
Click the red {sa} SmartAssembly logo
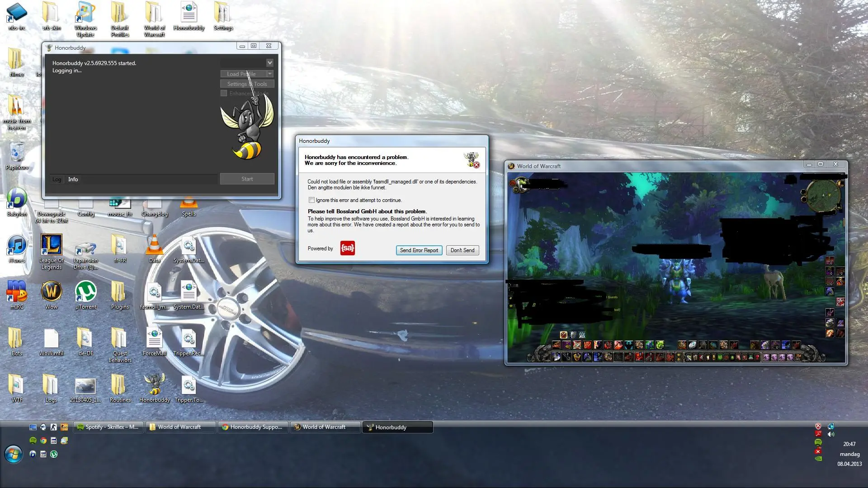tap(348, 248)
